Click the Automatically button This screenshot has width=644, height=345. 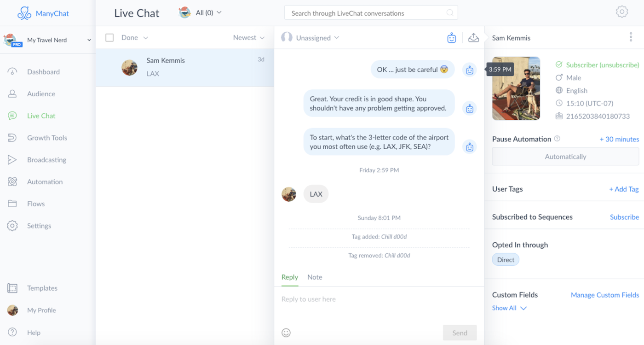(565, 157)
